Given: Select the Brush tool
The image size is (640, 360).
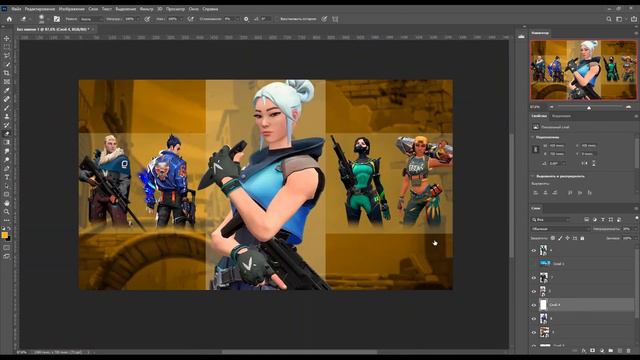Looking at the screenshot, I should pos(7,108).
